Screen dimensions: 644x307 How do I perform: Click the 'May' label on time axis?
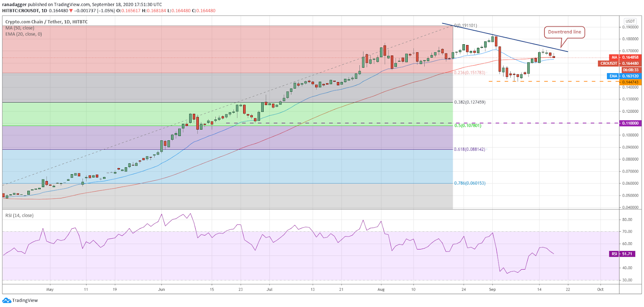50,289
